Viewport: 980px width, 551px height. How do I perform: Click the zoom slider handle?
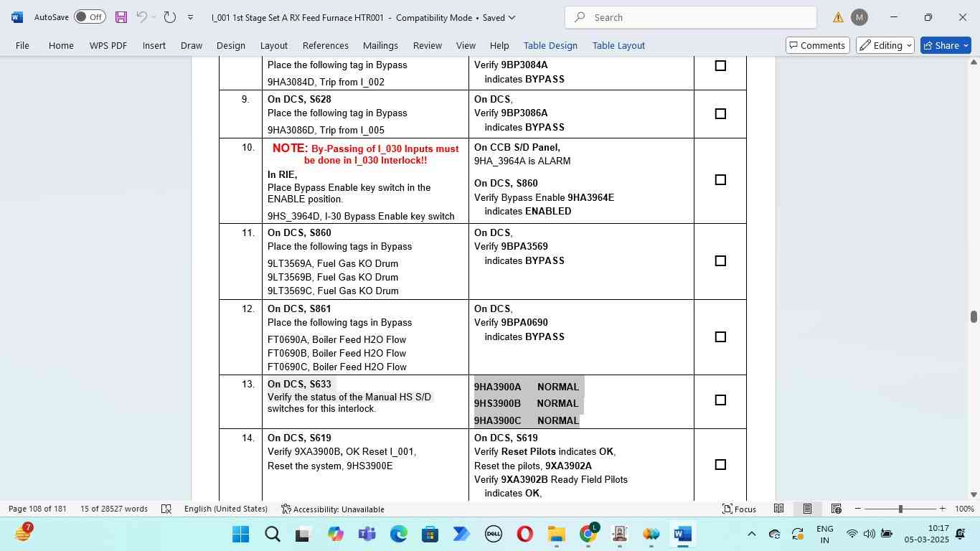click(900, 509)
